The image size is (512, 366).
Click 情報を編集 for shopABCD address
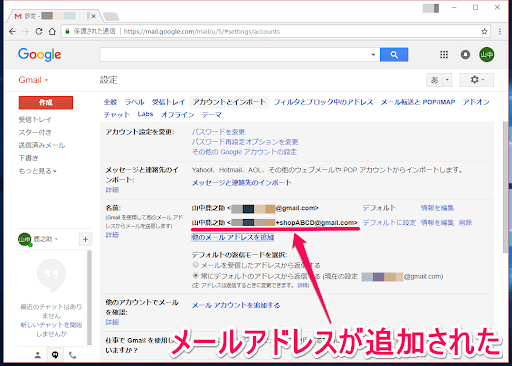pyautogui.click(x=437, y=223)
